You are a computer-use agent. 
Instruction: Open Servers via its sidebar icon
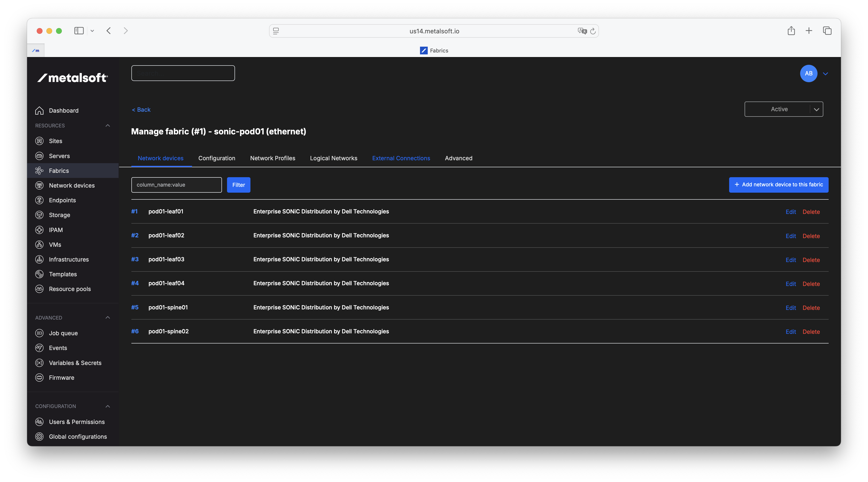coord(39,156)
